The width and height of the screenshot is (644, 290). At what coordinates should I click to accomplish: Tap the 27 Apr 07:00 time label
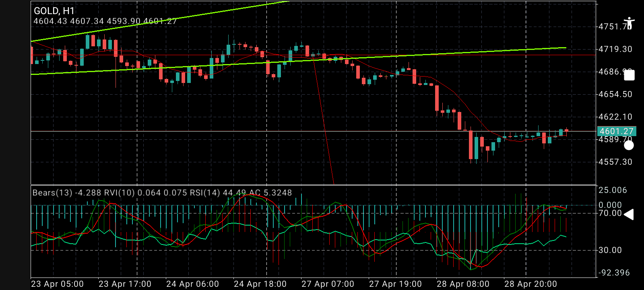328,284
